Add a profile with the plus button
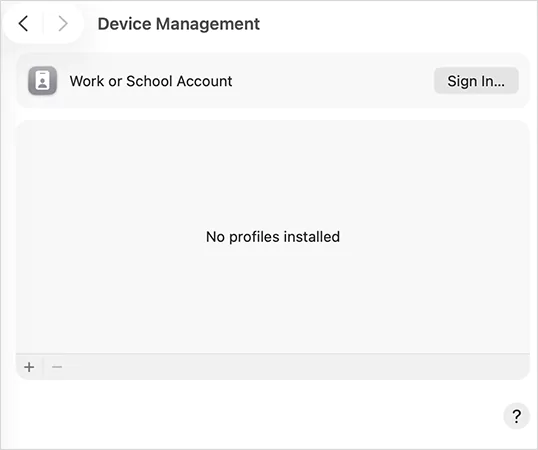The image size is (538, 450). [x=29, y=367]
